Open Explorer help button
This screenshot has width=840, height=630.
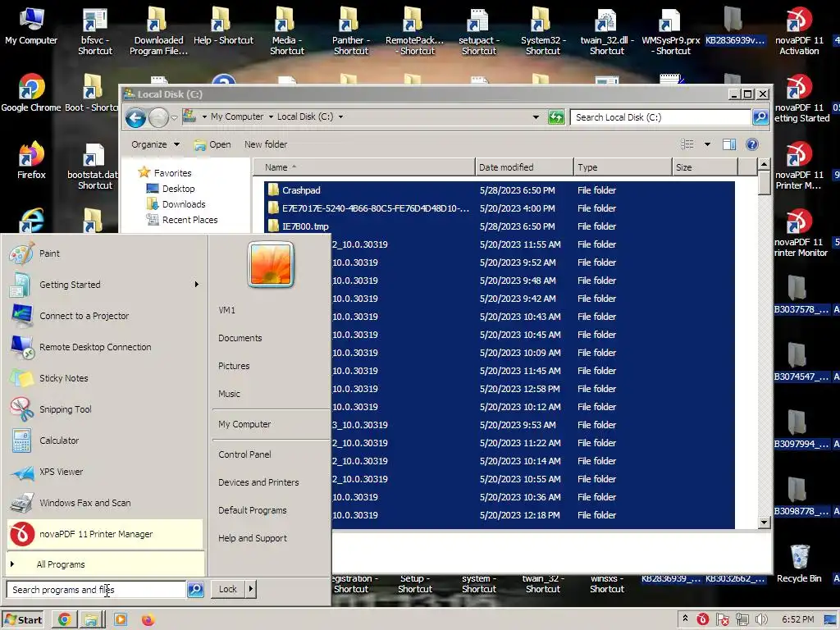[x=752, y=144]
